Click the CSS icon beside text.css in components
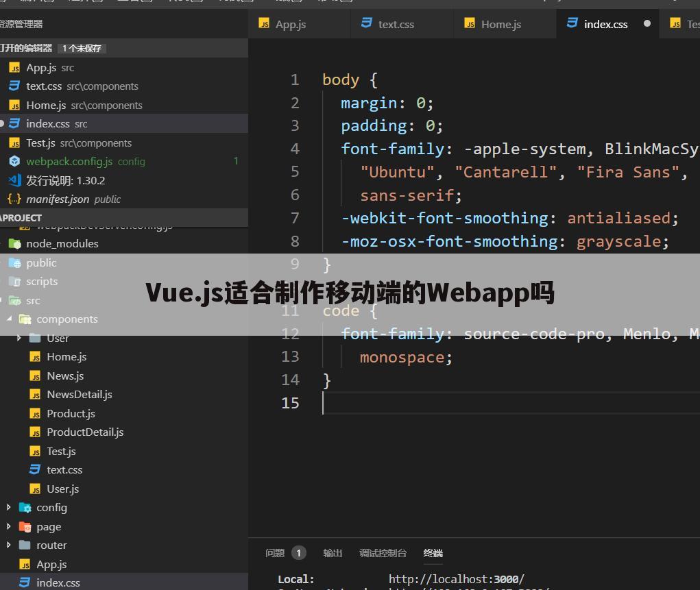The height and width of the screenshot is (590, 700). coord(35,469)
